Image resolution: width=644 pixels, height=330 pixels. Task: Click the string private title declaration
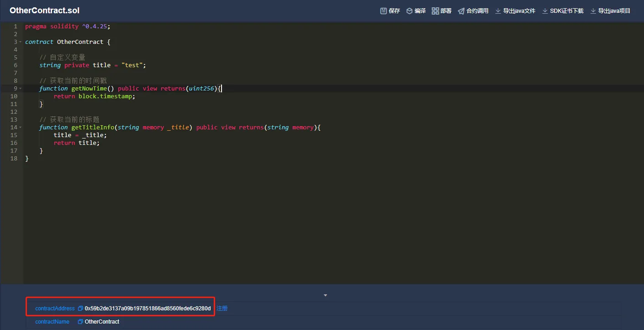[x=93, y=65]
